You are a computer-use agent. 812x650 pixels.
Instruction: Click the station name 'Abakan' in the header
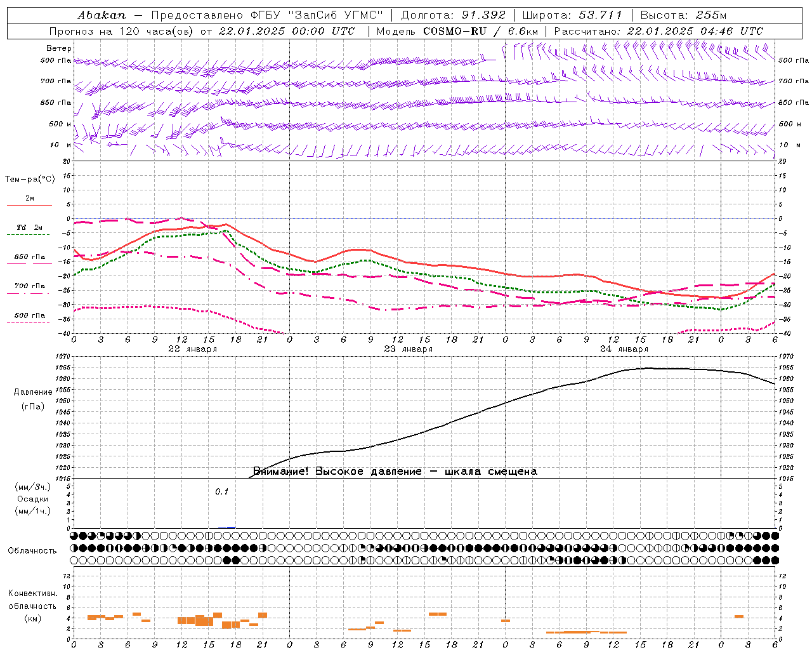point(101,15)
